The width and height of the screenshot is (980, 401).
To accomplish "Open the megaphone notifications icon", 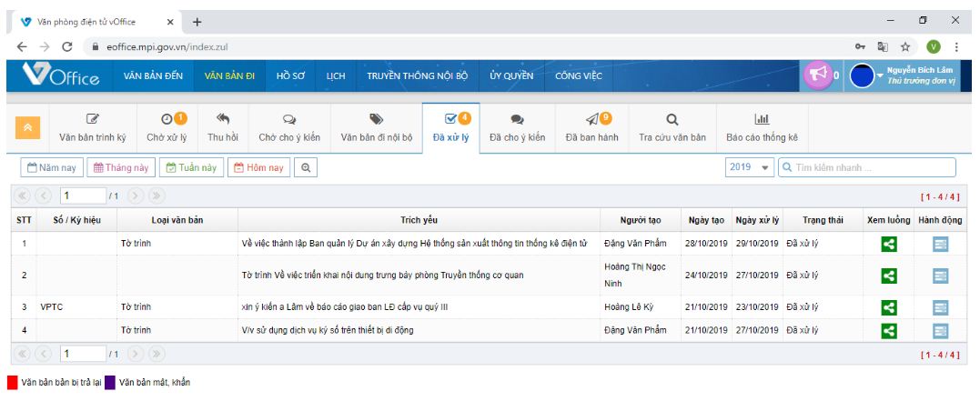I will pyautogui.click(x=817, y=75).
